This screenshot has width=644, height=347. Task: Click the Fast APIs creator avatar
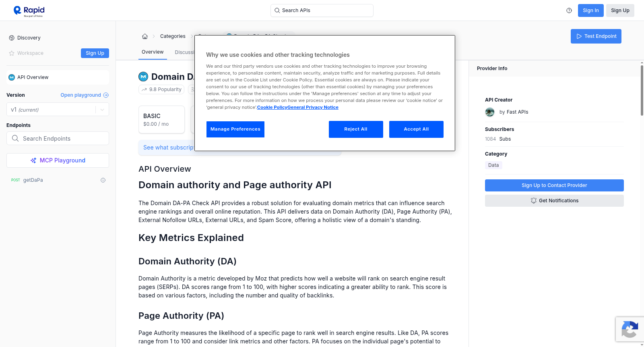490,112
